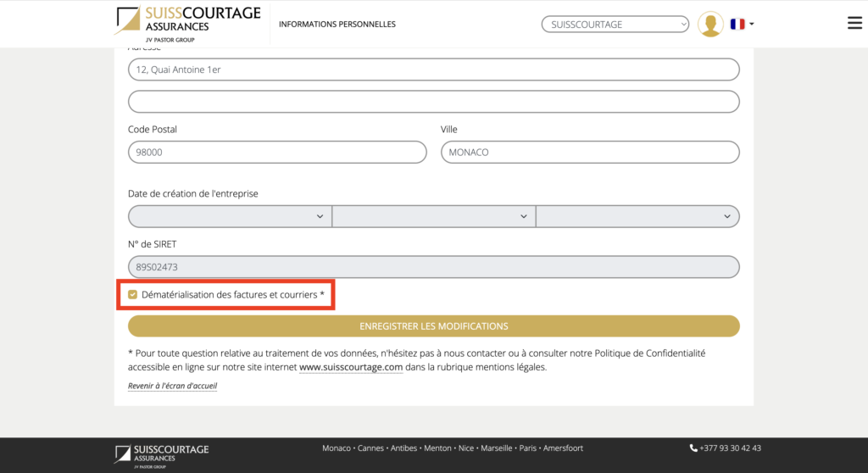Image resolution: width=868 pixels, height=473 pixels.
Task: Click the Ville input field
Action: (x=589, y=153)
